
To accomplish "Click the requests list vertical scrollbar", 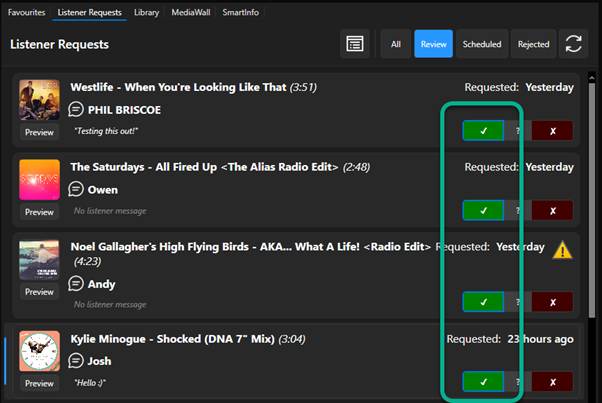I will click(x=592, y=200).
